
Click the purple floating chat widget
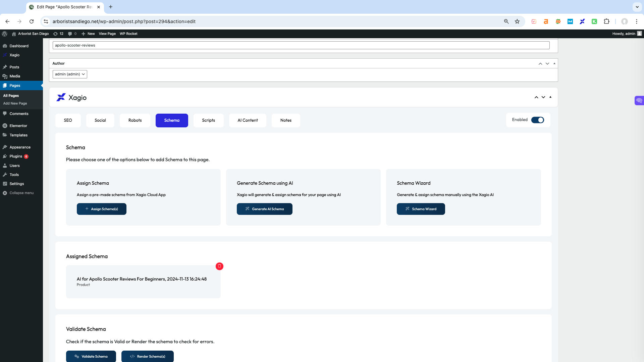click(639, 101)
